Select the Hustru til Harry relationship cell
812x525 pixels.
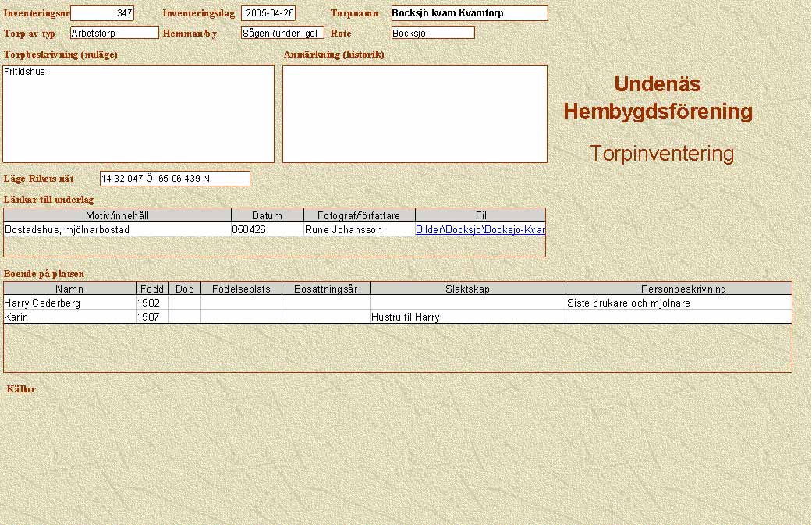pyautogui.click(x=467, y=317)
